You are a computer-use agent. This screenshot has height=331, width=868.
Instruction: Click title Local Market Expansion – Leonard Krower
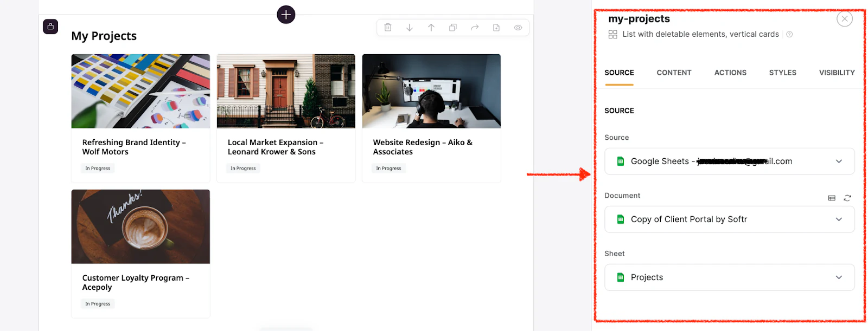point(276,147)
